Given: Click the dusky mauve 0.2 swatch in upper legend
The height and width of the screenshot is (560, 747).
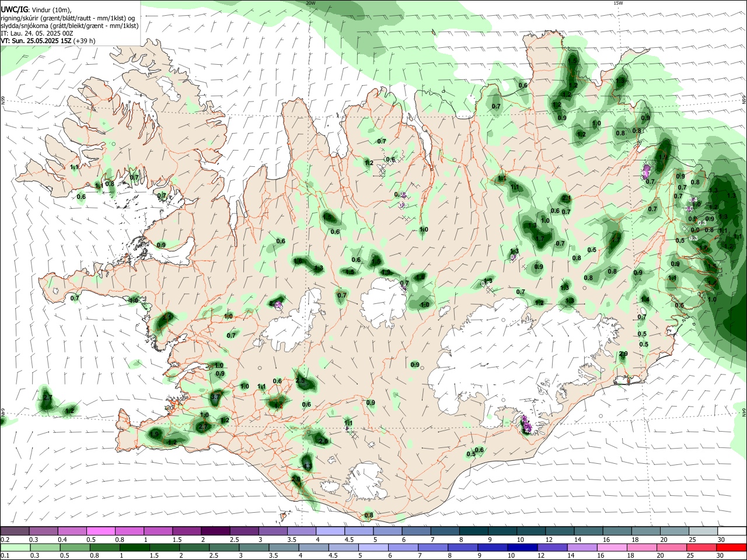Looking at the screenshot, I should pos(15,531).
